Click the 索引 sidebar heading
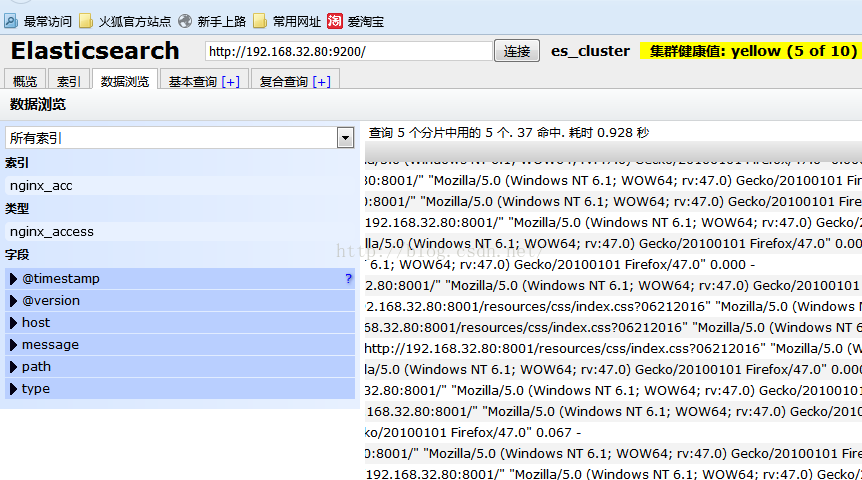Viewport: 862px width, 480px height. [17, 163]
